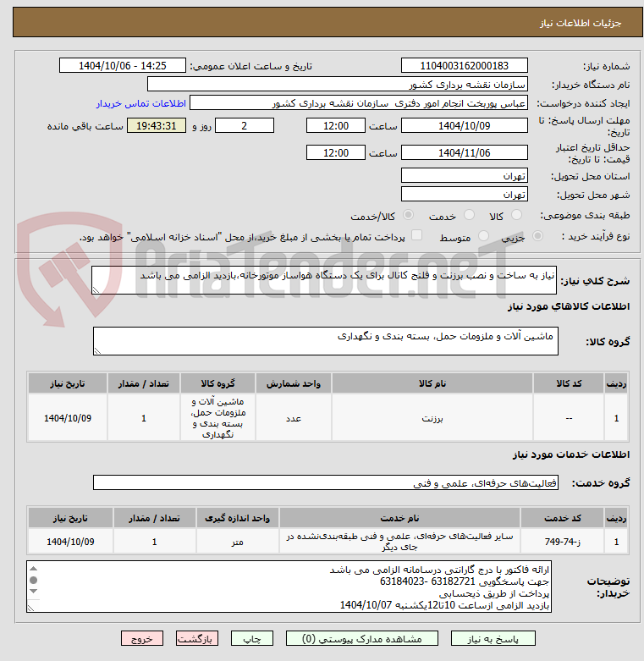Click the price validity date 1404/11/06 field
This screenshot has height=661, width=644.
coord(464,152)
